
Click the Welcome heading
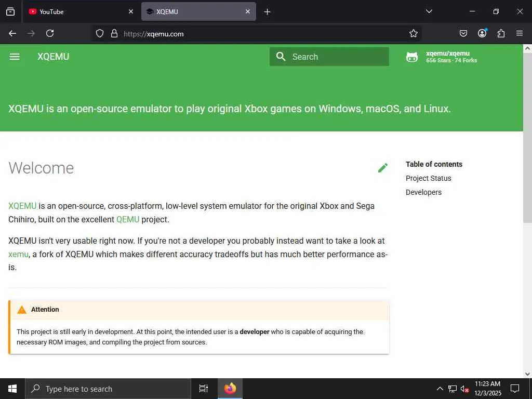tap(41, 168)
